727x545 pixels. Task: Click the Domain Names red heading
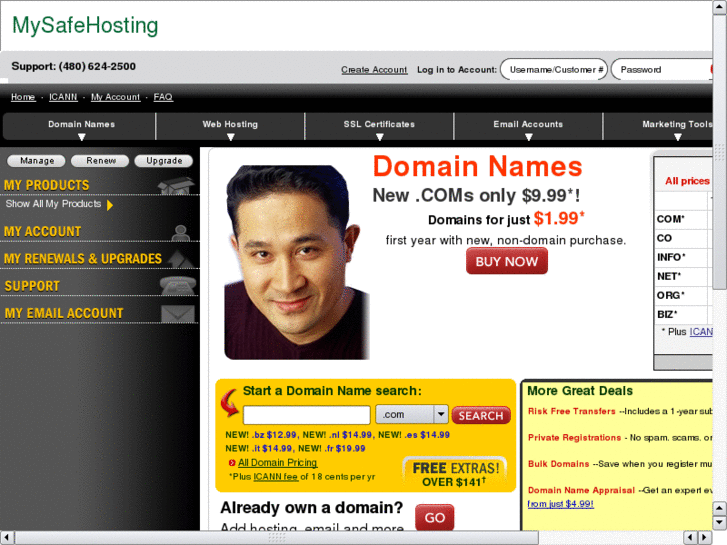(x=478, y=166)
